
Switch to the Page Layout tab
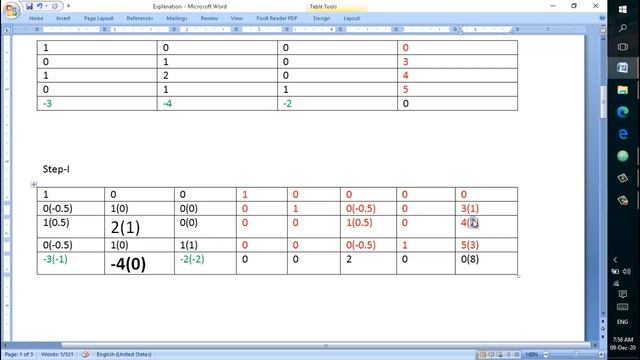pyautogui.click(x=98, y=18)
